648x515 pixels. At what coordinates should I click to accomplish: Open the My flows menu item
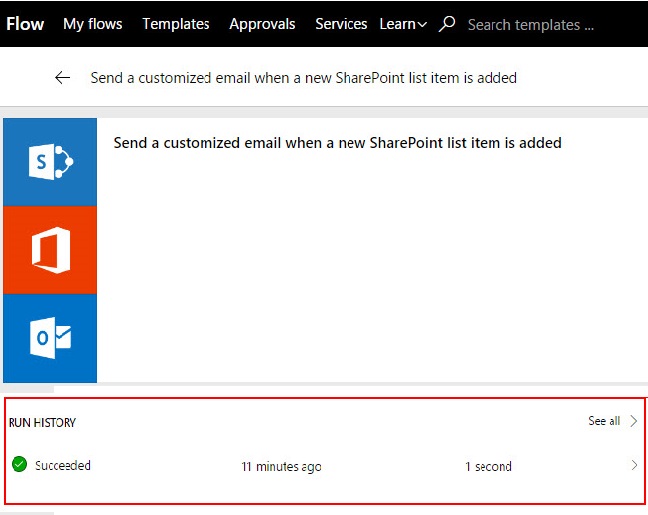click(93, 24)
